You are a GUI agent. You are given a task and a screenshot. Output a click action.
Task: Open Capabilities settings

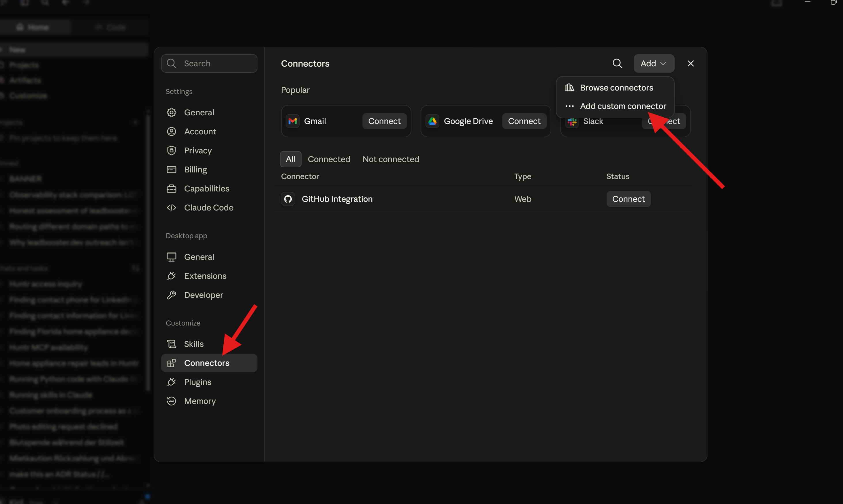(209, 189)
